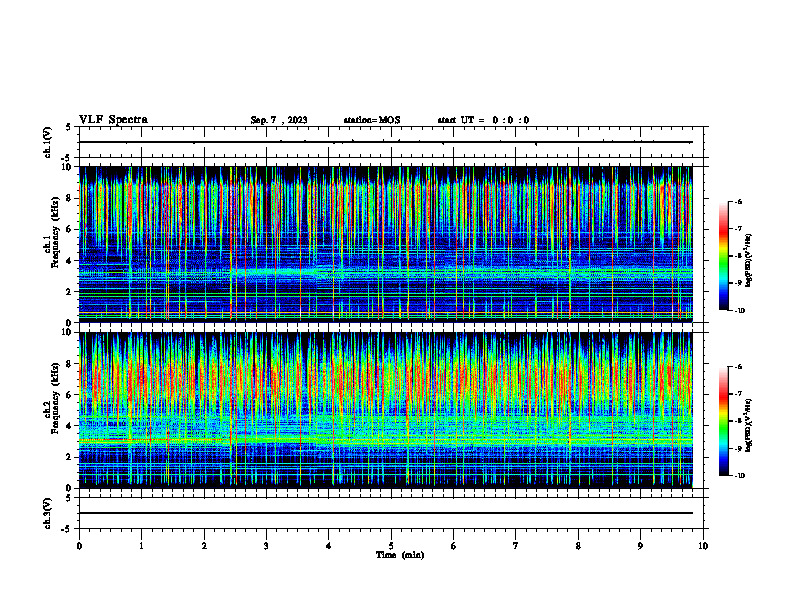Click the ch.3 voltage waveform strip

pos(391,513)
